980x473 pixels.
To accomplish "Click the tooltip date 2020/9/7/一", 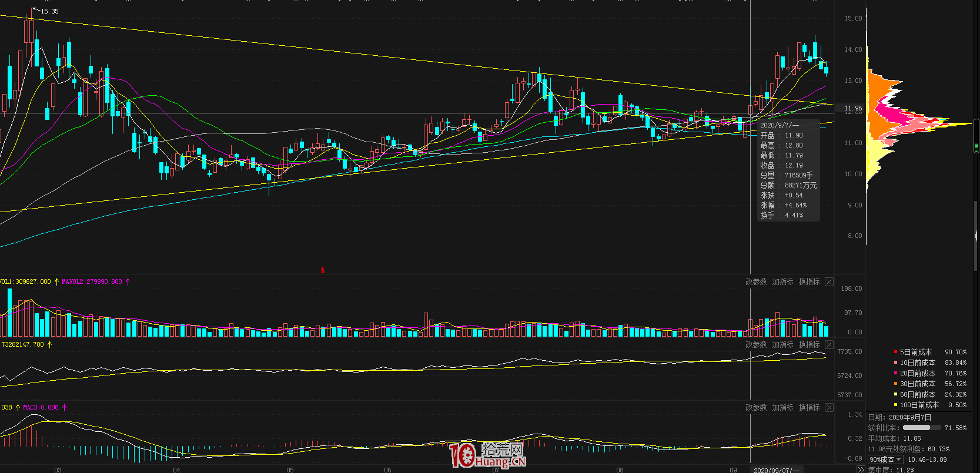I will pyautogui.click(x=780, y=125).
